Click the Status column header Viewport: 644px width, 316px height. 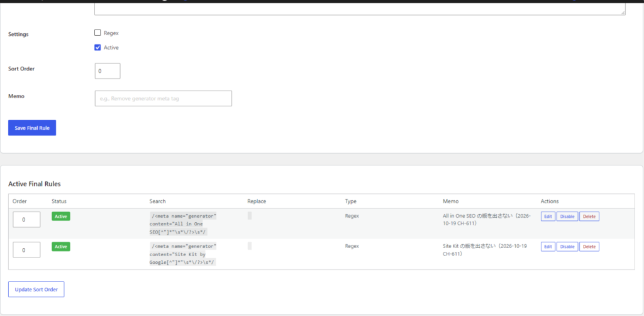click(59, 201)
